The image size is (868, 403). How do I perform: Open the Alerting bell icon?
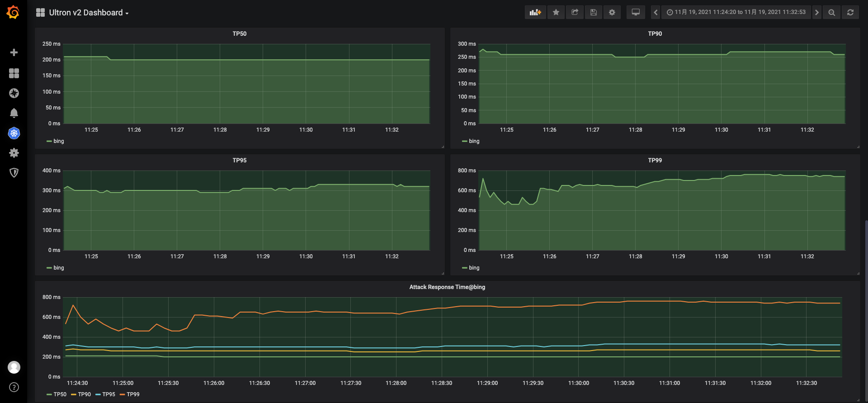pyautogui.click(x=14, y=113)
